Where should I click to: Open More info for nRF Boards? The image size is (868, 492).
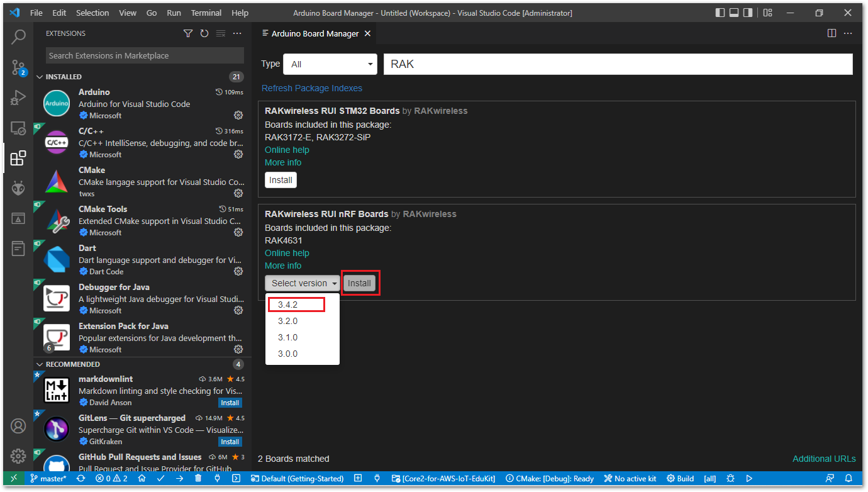(283, 266)
